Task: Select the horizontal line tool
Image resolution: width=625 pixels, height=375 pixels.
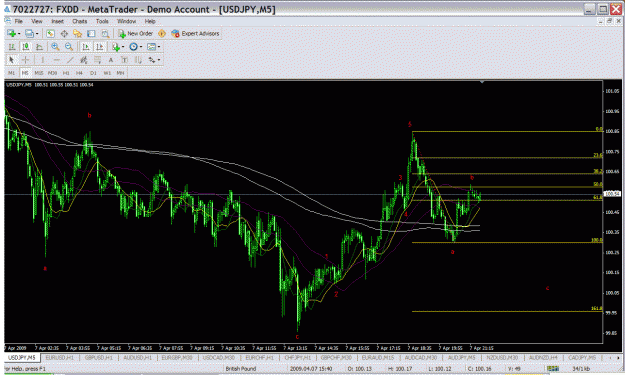Action: pos(57,60)
